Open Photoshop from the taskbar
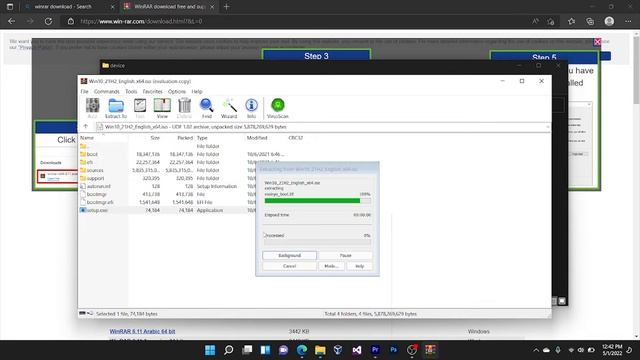The image size is (640, 360). (393, 350)
